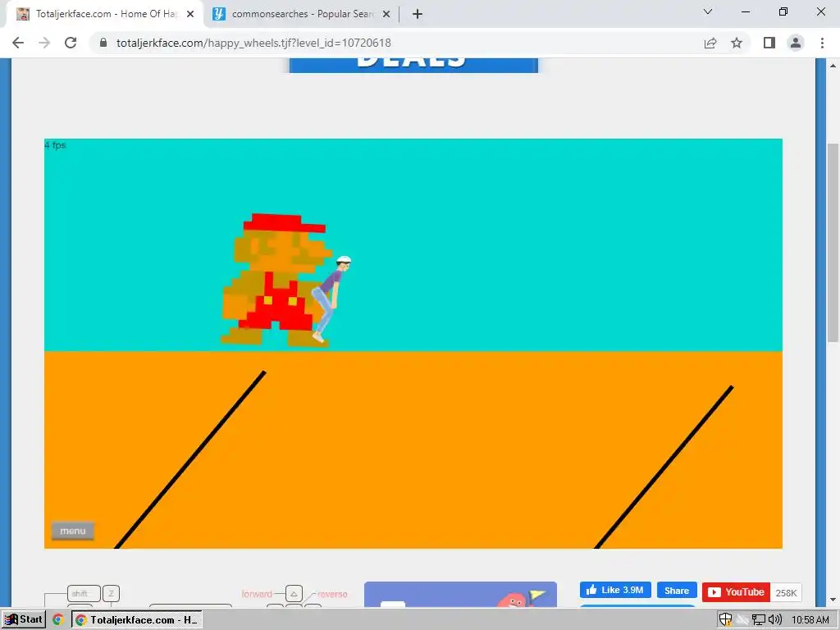Click the up-arrow forward key diagram
The height and width of the screenshot is (630, 840).
[294, 594]
